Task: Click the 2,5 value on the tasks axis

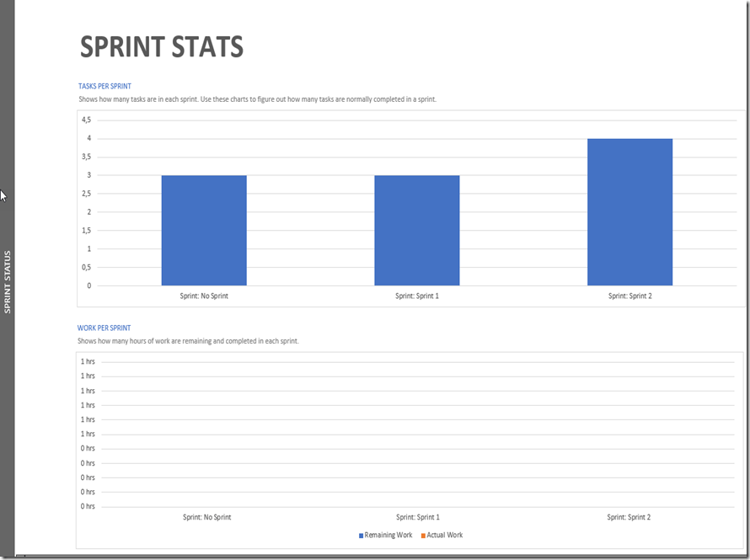Action: pos(86,194)
